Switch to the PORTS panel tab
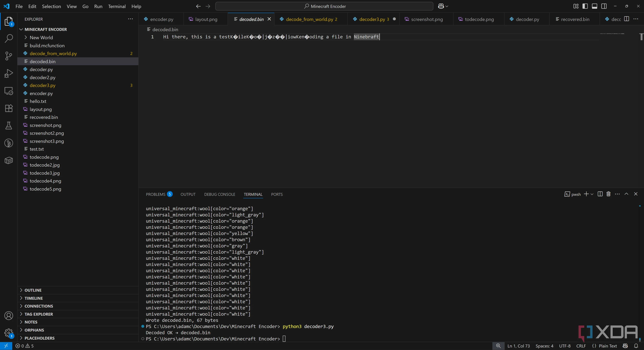This screenshot has width=644, height=350. pyautogui.click(x=277, y=194)
